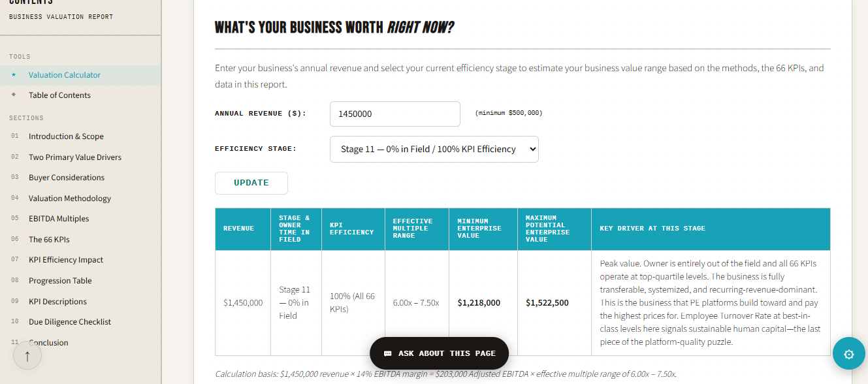
Task: Jump to Two Primary Value Drivers
Action: 74,157
